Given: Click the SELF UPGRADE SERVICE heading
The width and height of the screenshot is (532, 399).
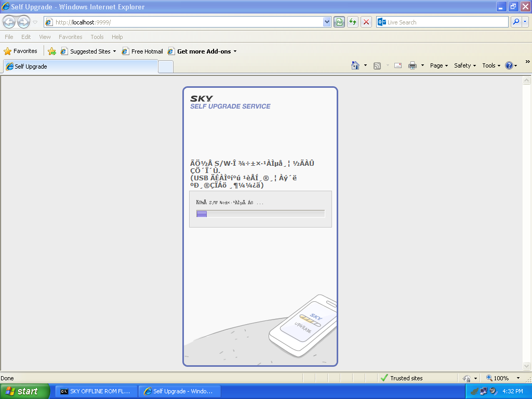Looking at the screenshot, I should tap(230, 107).
